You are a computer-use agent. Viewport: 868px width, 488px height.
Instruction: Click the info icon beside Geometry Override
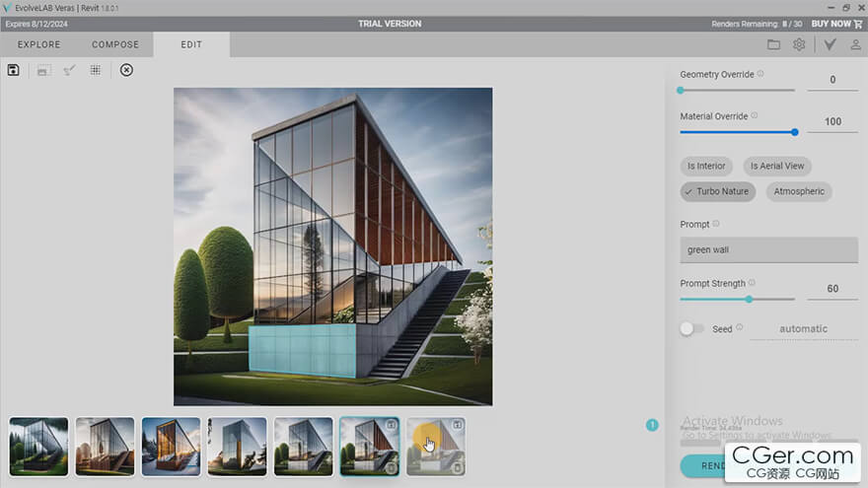click(x=760, y=74)
